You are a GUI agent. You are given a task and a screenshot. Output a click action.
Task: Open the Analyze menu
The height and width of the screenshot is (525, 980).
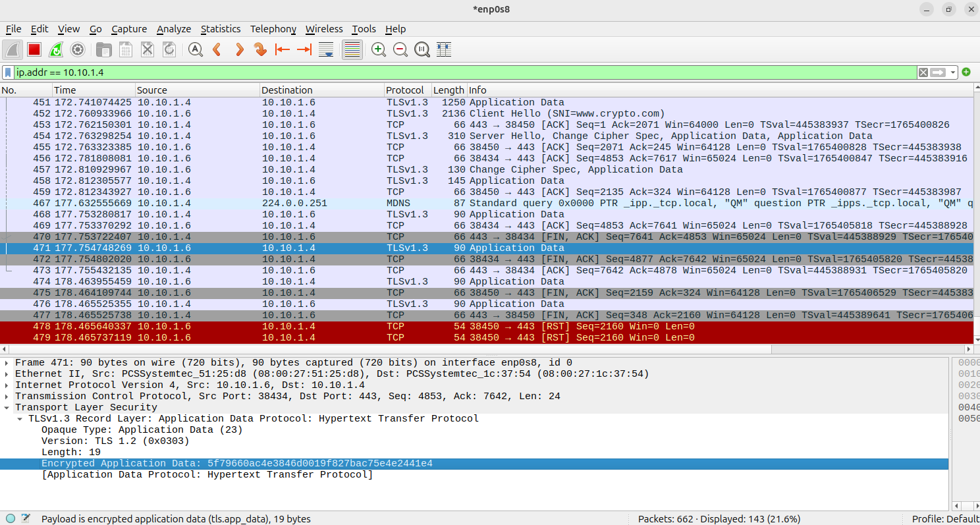tap(173, 29)
